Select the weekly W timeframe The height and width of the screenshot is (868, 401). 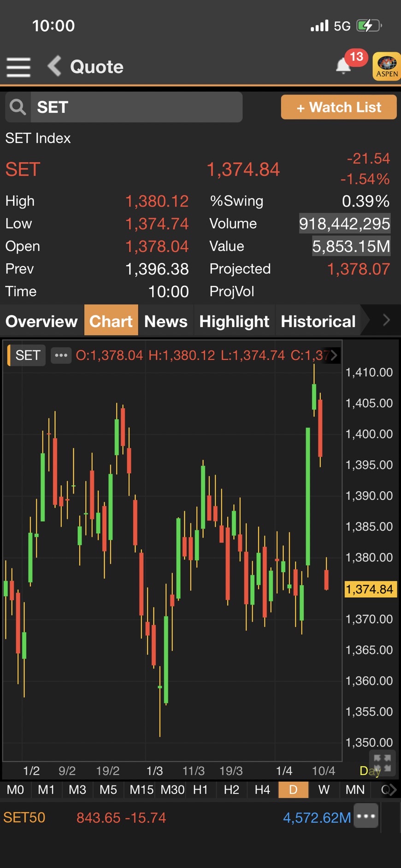pos(324,790)
